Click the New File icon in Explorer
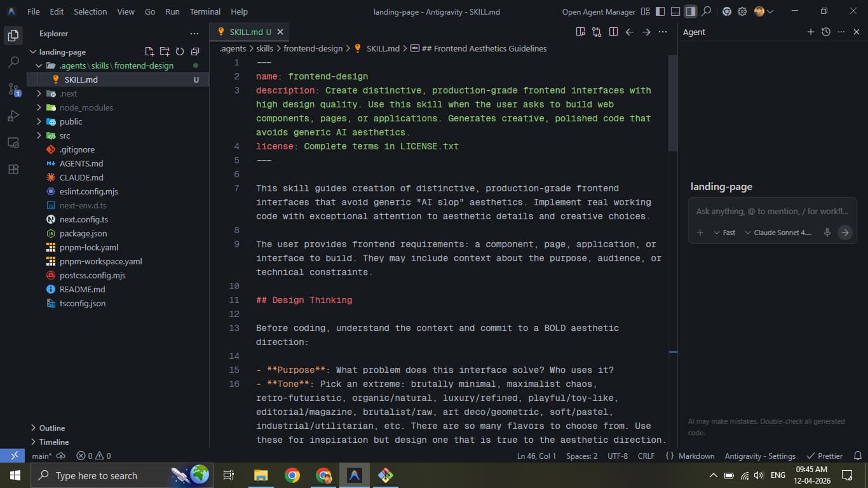 click(149, 51)
